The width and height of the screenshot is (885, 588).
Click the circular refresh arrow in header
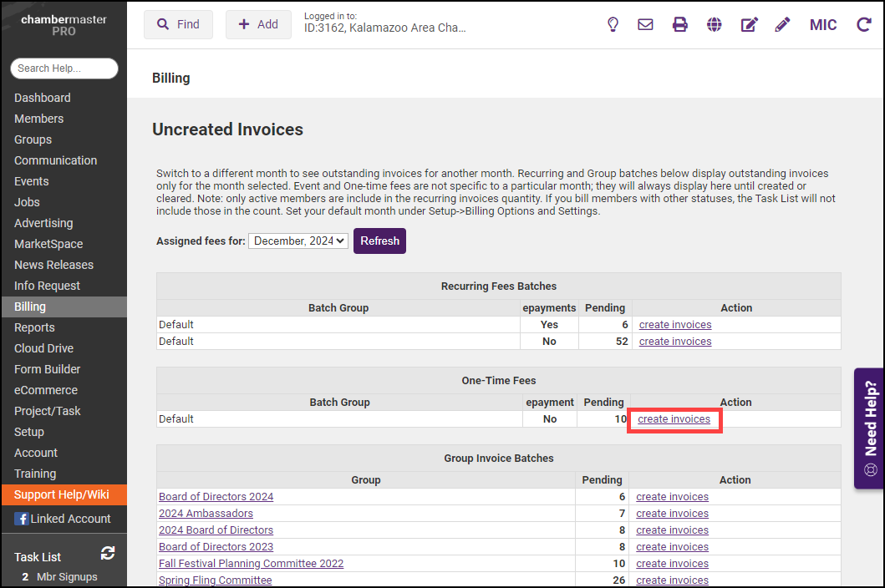click(864, 24)
